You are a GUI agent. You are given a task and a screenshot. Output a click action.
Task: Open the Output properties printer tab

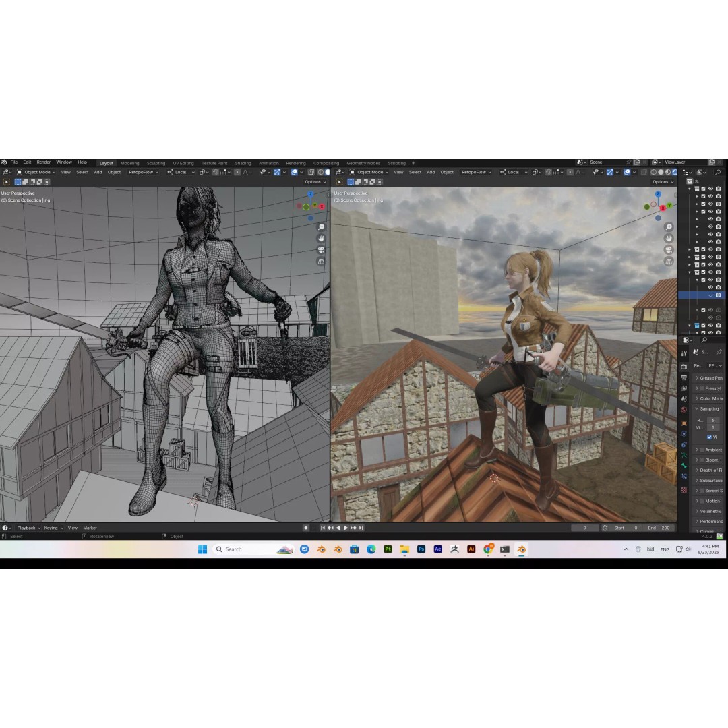click(x=684, y=377)
